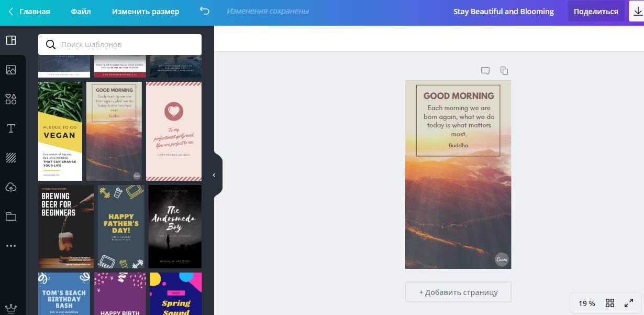This screenshot has width=644, height=315.
Task: Open the More (...) sidebar menu
Action: 11,246
